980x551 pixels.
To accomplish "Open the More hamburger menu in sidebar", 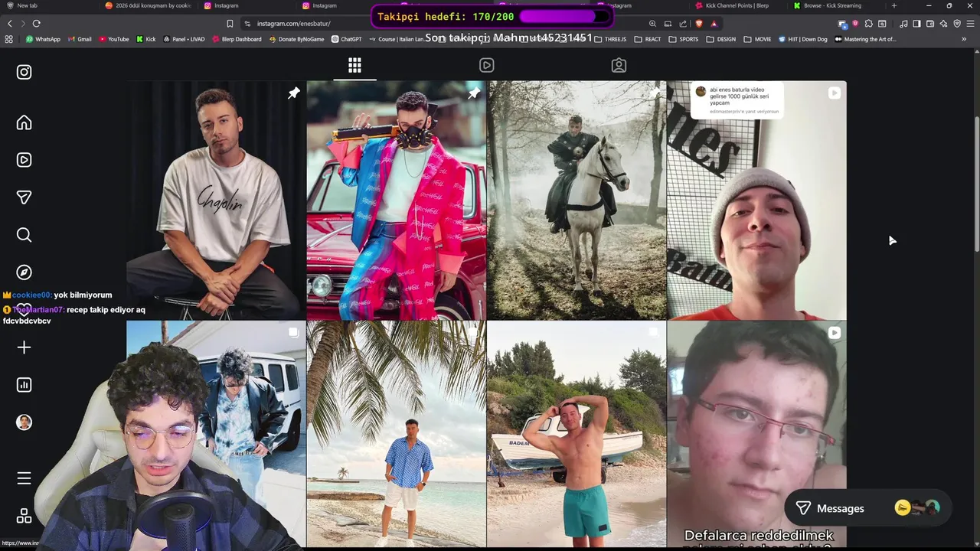I will (x=24, y=478).
